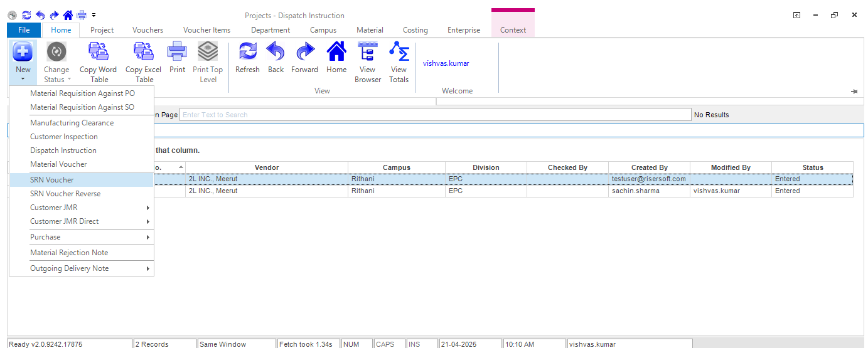Click the large Refresh ribbon icon
This screenshot has height=348, width=868.
point(247,58)
